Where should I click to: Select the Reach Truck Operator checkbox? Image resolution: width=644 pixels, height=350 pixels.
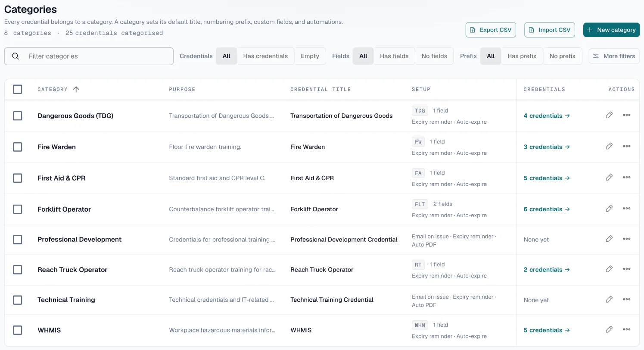pos(17,270)
